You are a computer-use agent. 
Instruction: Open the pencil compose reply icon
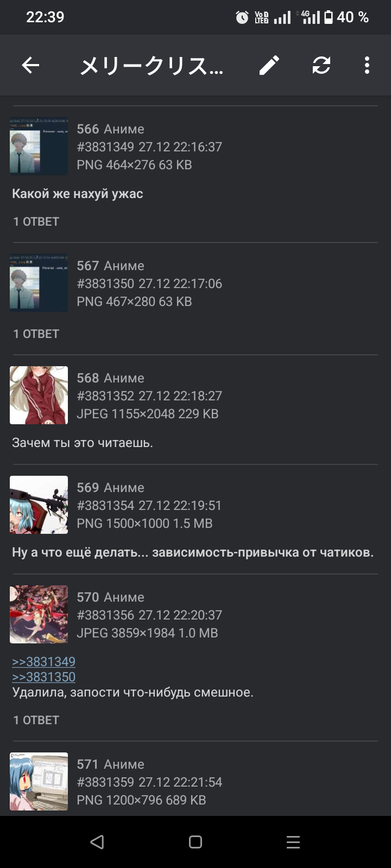269,66
